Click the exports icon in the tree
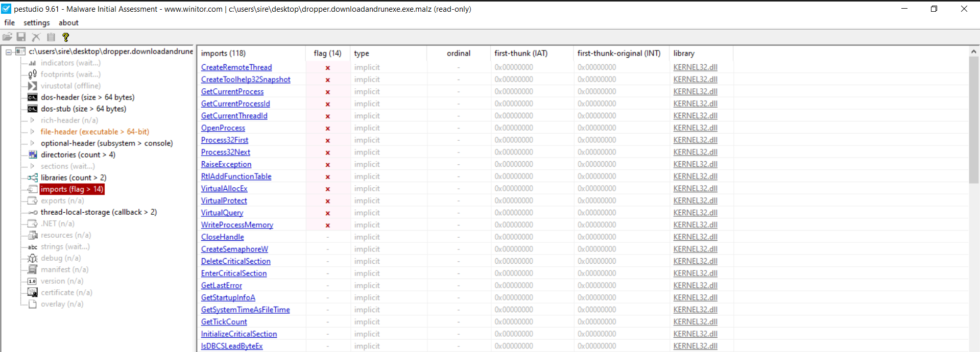The height and width of the screenshot is (352, 980). point(32,200)
